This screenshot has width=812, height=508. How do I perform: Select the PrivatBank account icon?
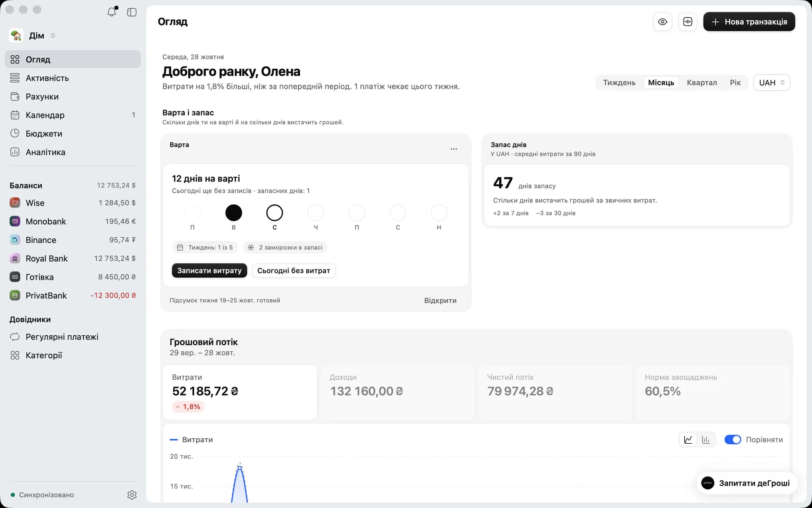pyautogui.click(x=15, y=295)
